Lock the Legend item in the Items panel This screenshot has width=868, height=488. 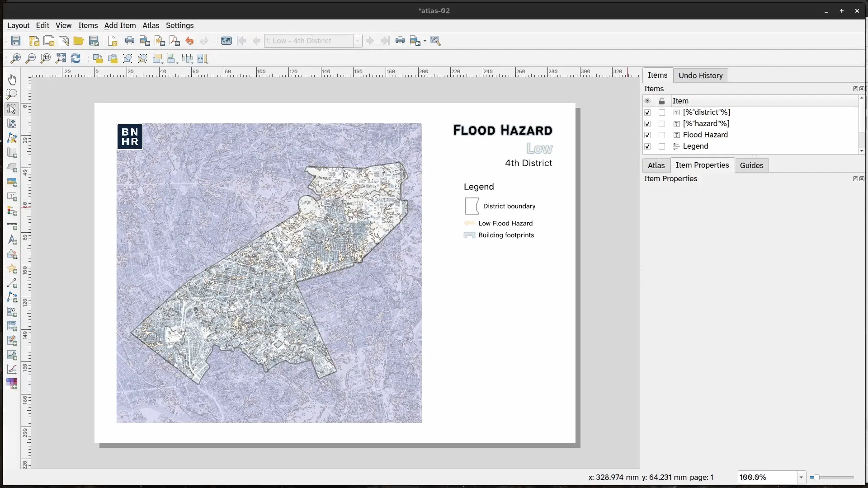tap(662, 146)
